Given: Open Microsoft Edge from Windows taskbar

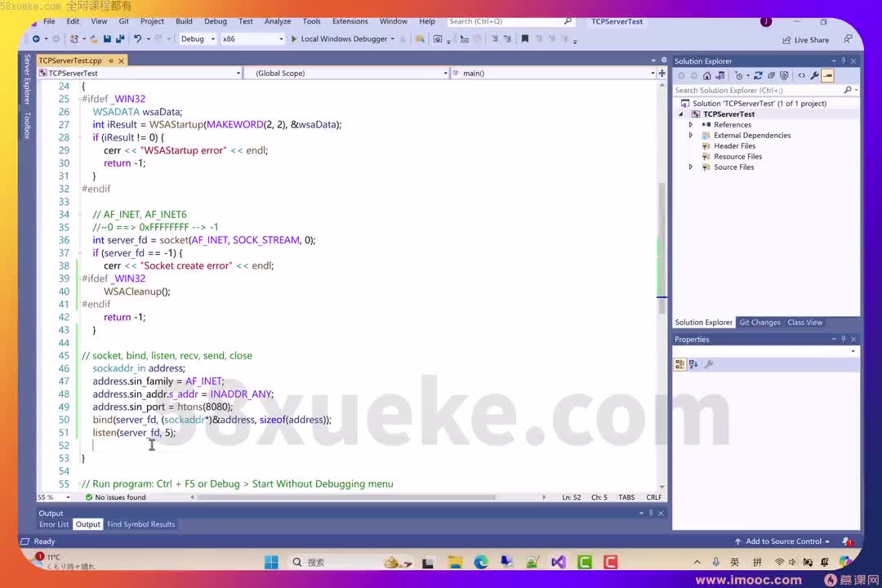Looking at the screenshot, I should pyautogui.click(x=481, y=562).
